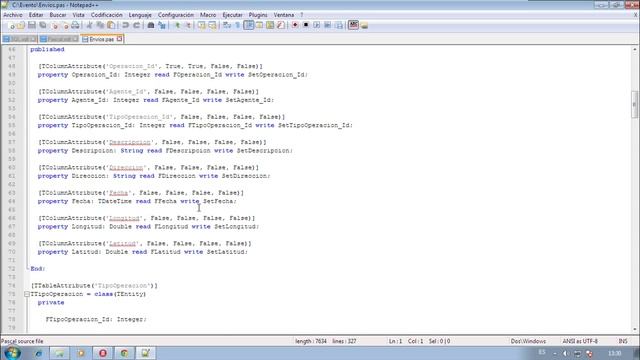The width and height of the screenshot is (640, 360).
Task: Open the Buscar menu
Action: [58, 15]
